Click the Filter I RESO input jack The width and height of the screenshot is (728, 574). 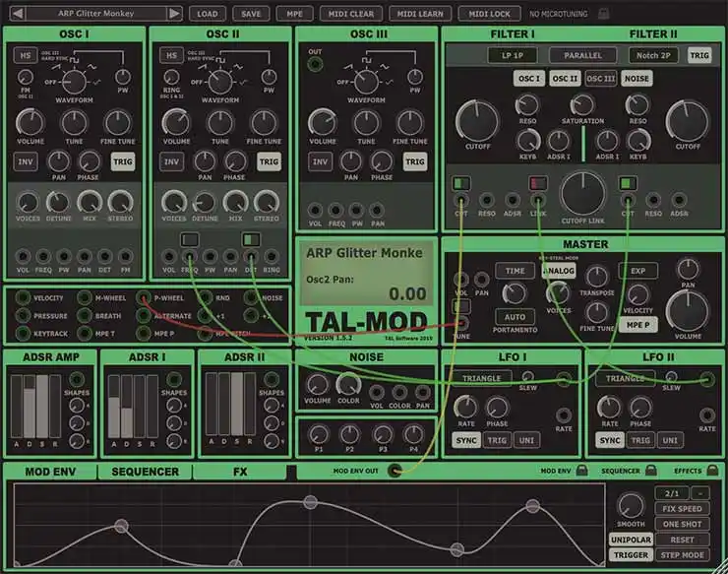[487, 200]
